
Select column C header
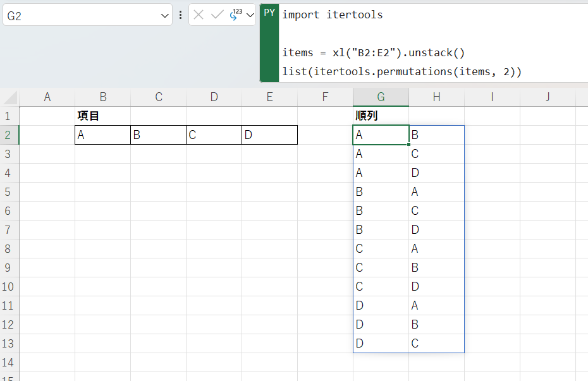[x=158, y=97]
